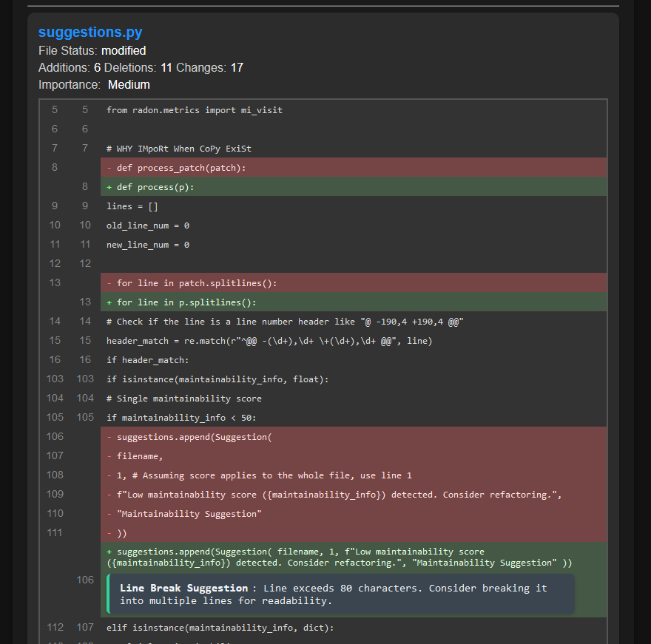Click removed line with 'Maintainability Suggestion' string

(x=189, y=514)
